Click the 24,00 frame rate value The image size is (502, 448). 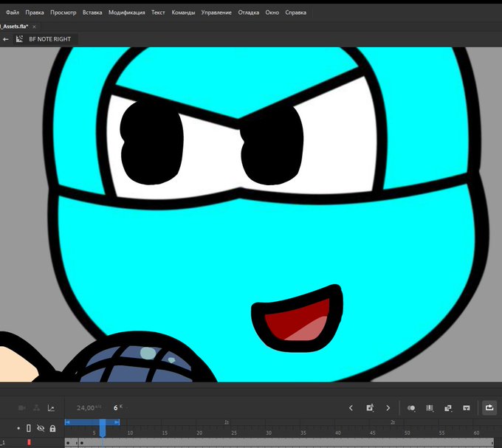[x=86, y=407]
